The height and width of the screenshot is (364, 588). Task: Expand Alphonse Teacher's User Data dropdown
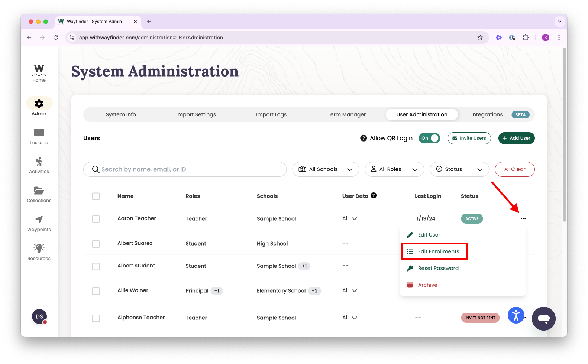point(350,318)
